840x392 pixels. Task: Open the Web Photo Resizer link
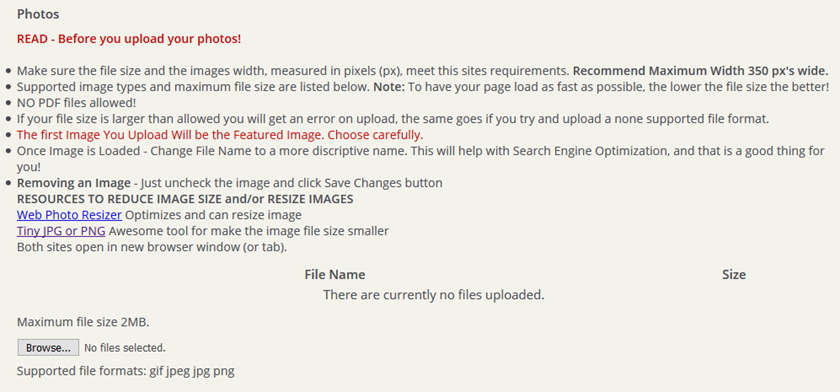point(70,215)
